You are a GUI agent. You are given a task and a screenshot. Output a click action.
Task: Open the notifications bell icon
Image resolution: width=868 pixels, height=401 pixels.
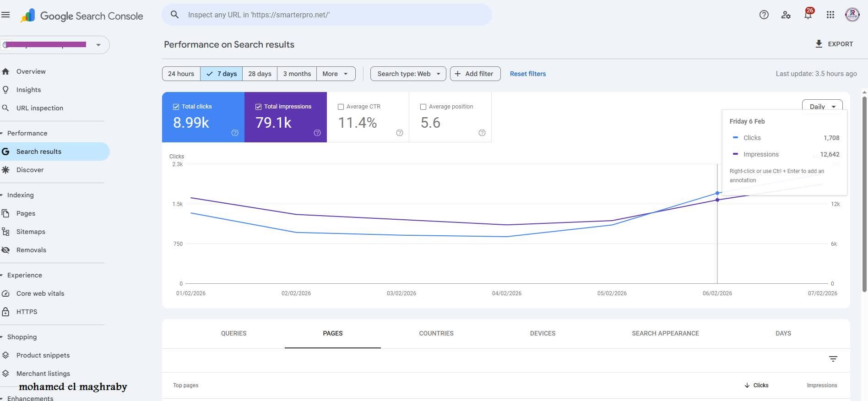(x=808, y=15)
